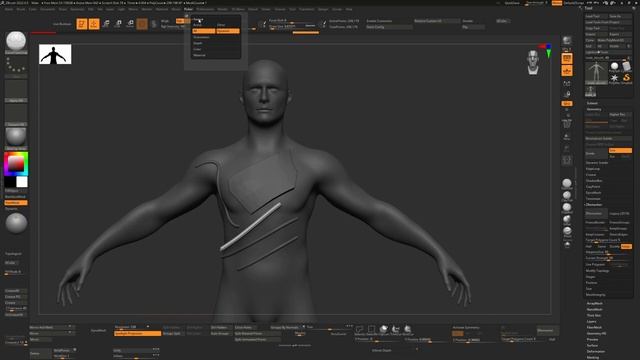Select the Move transform tool in top toolbar
Viewport: 640px width, 360px height.
point(106,24)
